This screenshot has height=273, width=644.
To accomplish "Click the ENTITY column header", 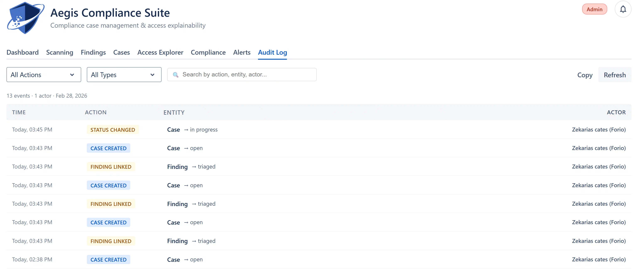I will (x=174, y=112).
